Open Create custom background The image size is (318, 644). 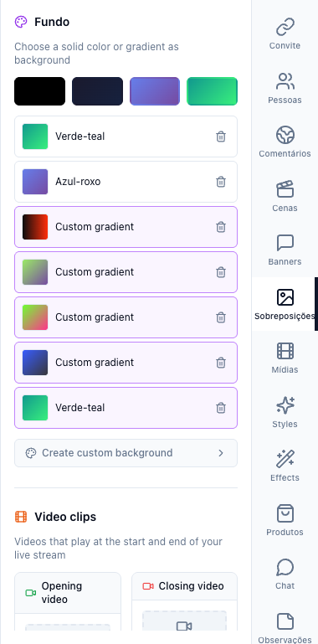(126, 453)
